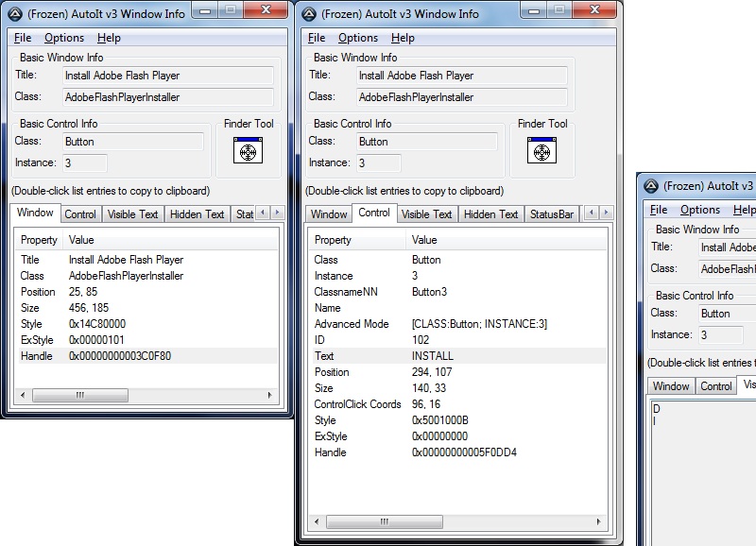This screenshot has width=756, height=546.
Task: Click the AdobeFlashPlayerInstaller Class field in left window's Basic Window Info
Action: click(x=168, y=97)
